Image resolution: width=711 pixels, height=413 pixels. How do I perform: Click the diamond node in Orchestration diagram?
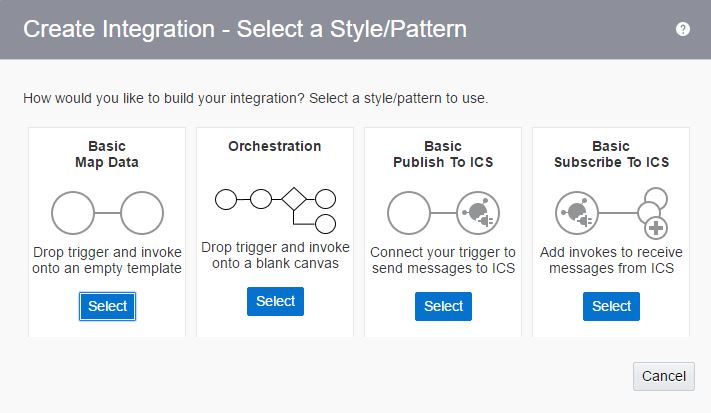(x=294, y=199)
